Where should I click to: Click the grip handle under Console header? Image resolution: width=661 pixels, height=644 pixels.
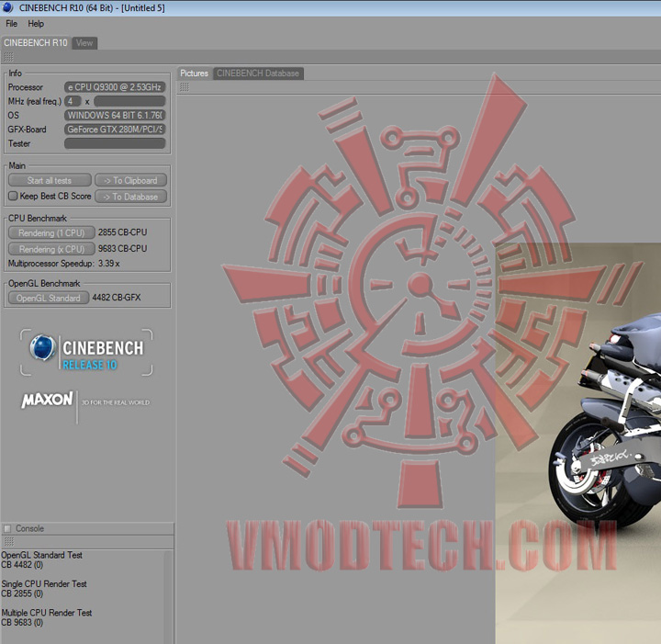[9, 541]
